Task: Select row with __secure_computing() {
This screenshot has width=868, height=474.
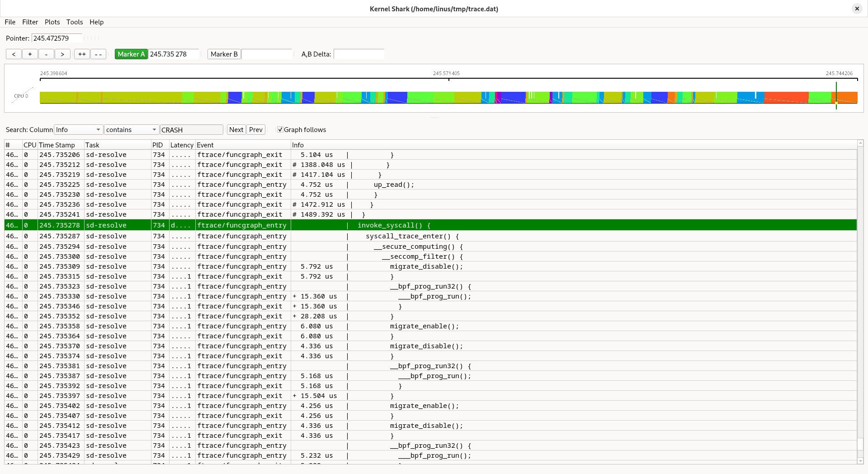Action: click(430, 246)
